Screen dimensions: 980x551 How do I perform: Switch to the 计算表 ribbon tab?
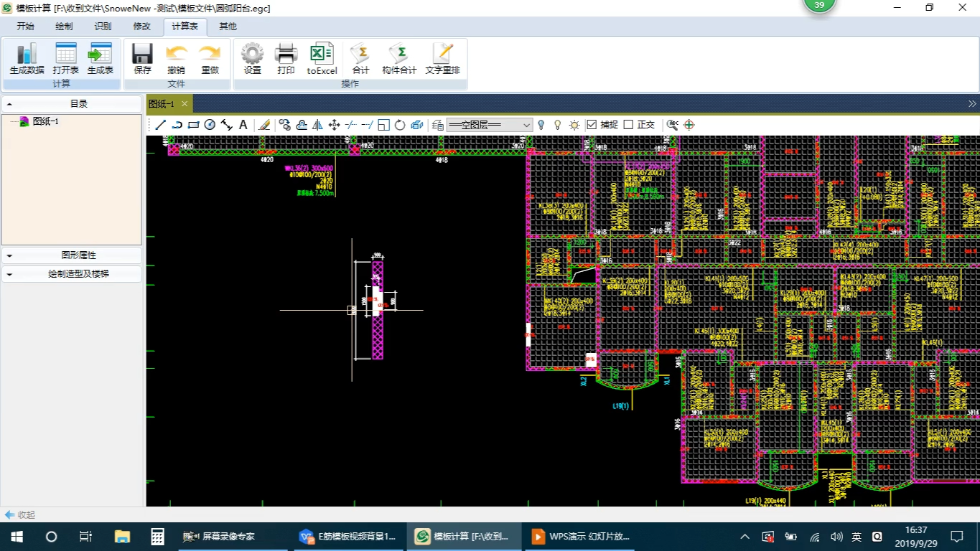(x=185, y=27)
